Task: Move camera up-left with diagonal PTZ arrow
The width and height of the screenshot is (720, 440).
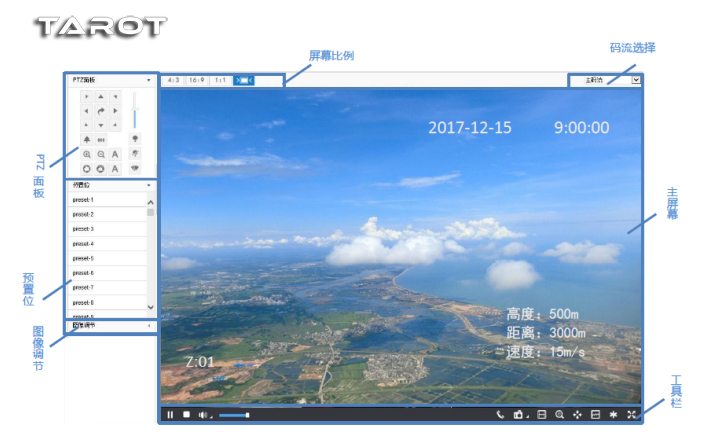Action: point(86,96)
